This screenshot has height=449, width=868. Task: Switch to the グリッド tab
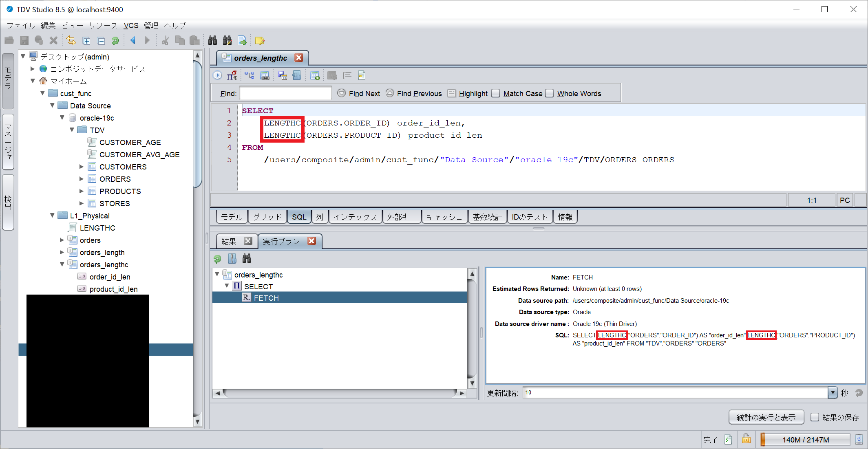(x=267, y=217)
